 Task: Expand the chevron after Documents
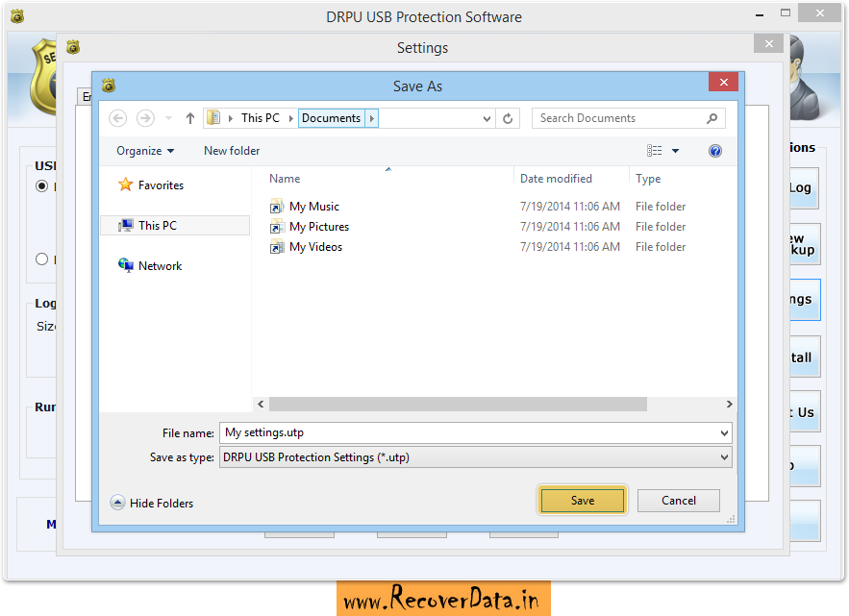371,118
